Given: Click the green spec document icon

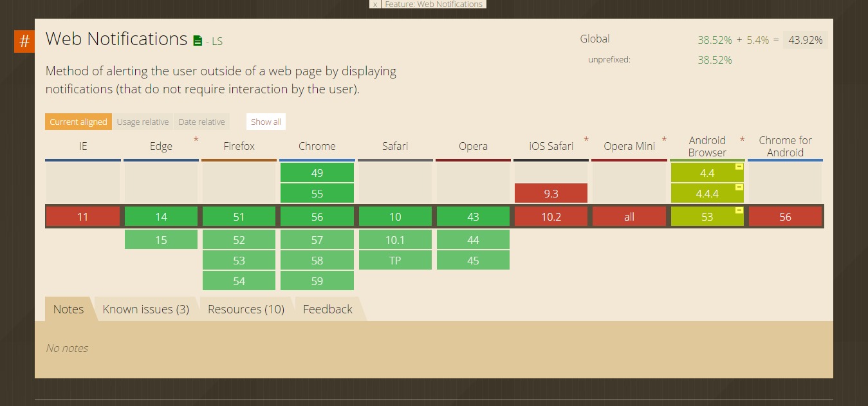Looking at the screenshot, I should pos(198,41).
